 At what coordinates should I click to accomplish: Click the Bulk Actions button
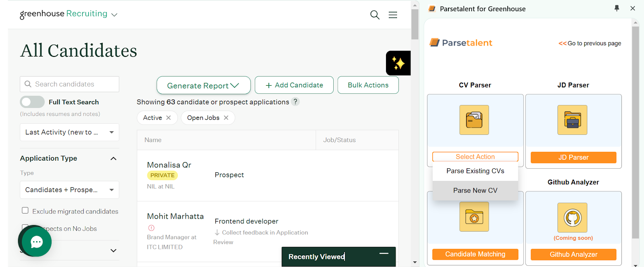click(x=368, y=85)
